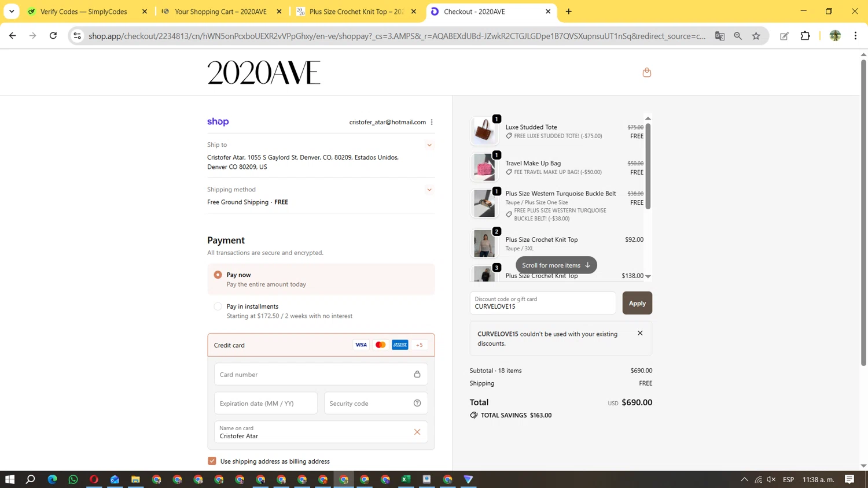The height and width of the screenshot is (488, 868).
Task: Open the Chrome profile avatar
Action: 835,36
